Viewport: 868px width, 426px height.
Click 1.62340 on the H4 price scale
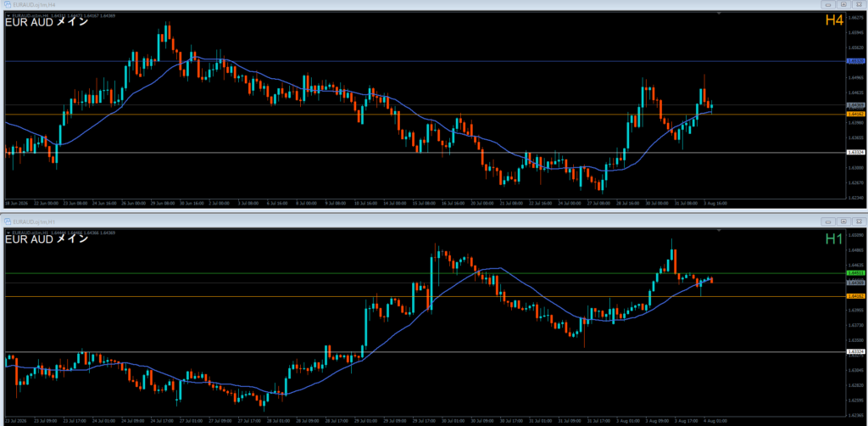(x=855, y=197)
